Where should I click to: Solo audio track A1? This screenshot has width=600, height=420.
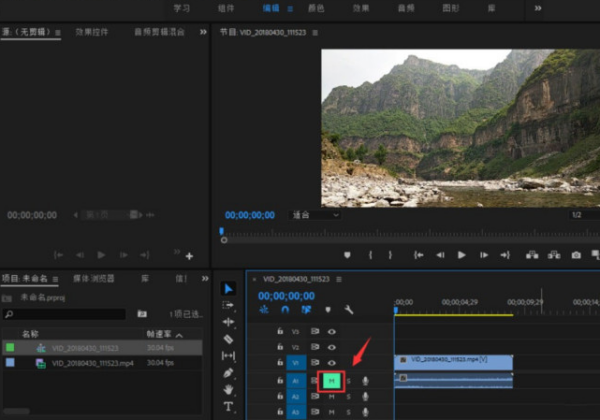tap(349, 380)
